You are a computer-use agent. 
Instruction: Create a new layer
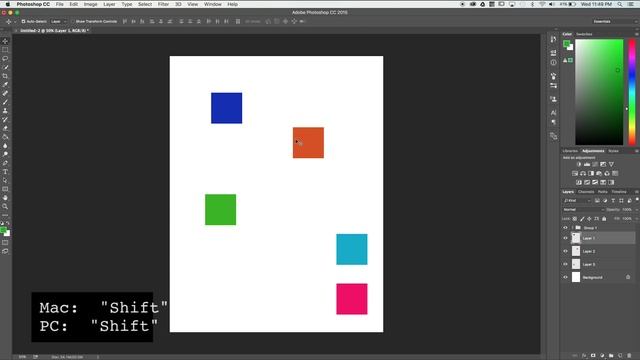coord(620,356)
